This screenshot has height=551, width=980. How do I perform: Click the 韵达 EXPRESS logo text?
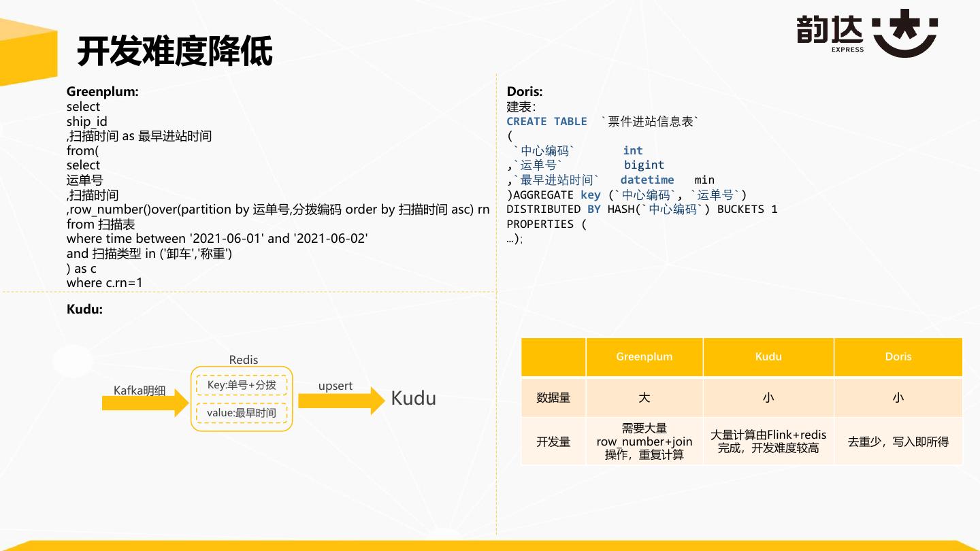830,33
